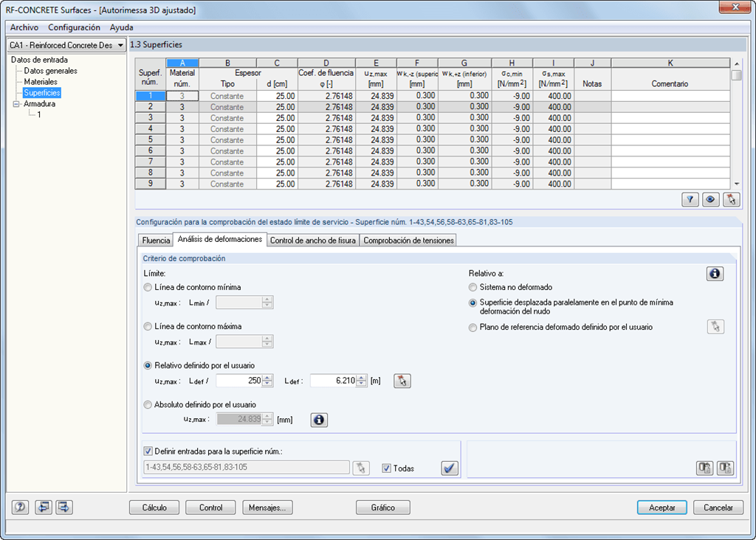Click the table scrollbar down arrow

736,184
